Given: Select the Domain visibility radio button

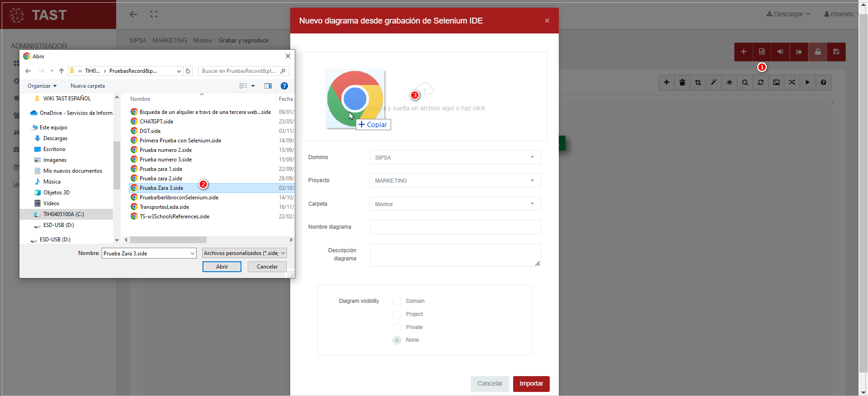Looking at the screenshot, I should [397, 302].
